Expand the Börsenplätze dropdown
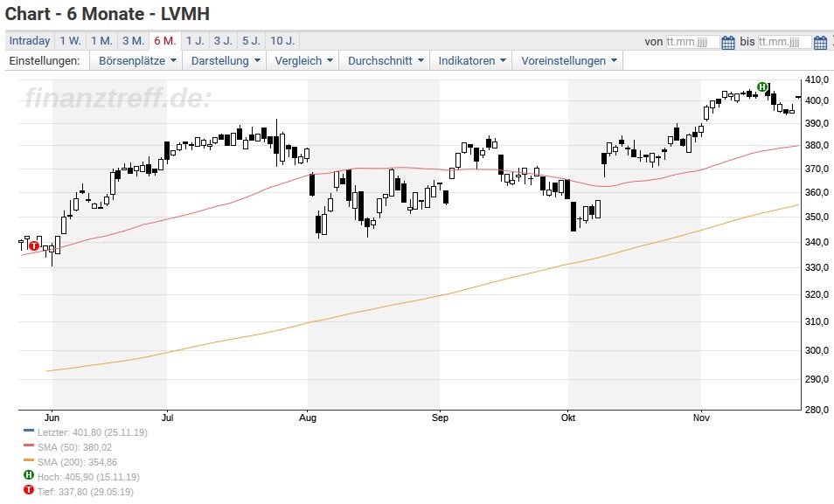The height and width of the screenshot is (504, 834). [136, 60]
